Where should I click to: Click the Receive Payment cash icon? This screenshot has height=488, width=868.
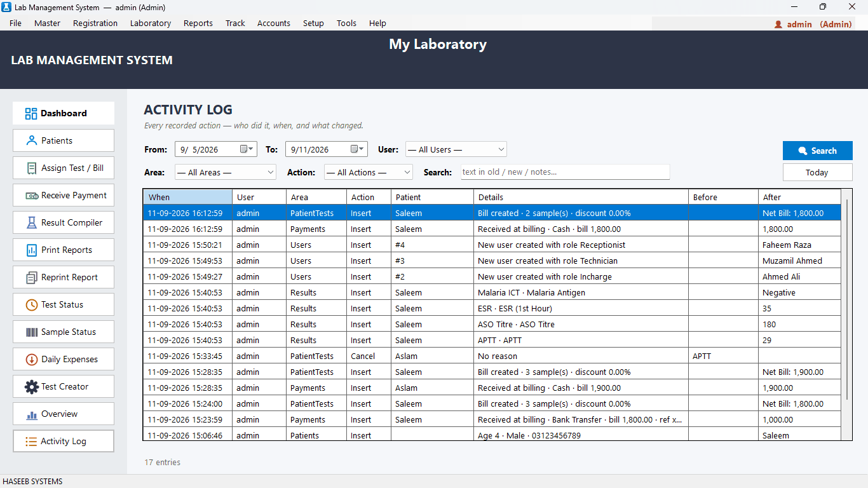[x=32, y=196]
